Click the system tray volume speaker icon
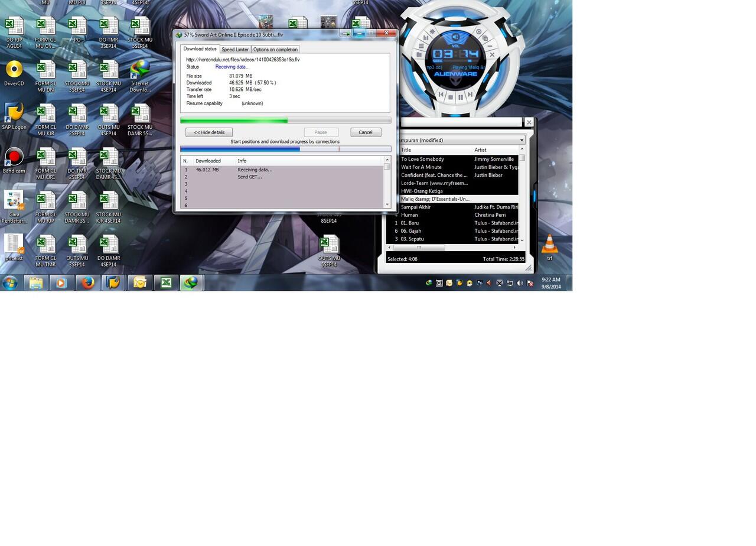The height and width of the screenshot is (546, 756). (x=520, y=283)
